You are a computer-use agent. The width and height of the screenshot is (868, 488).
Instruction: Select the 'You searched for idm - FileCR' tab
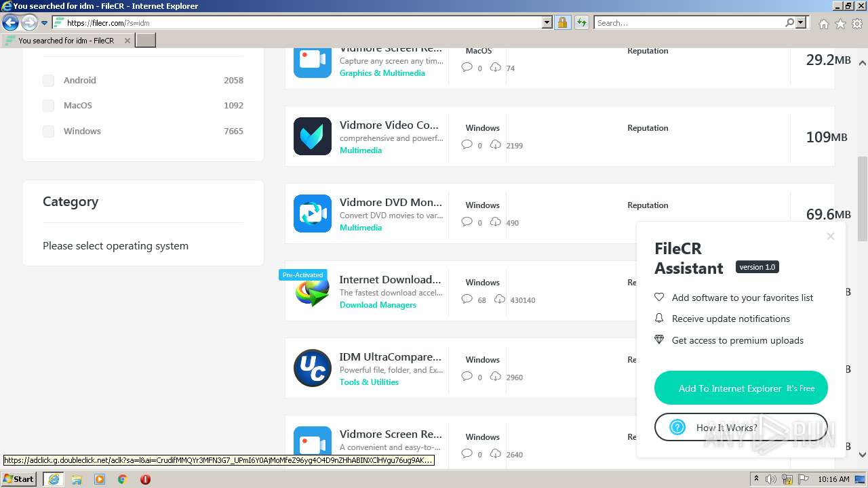[66, 41]
